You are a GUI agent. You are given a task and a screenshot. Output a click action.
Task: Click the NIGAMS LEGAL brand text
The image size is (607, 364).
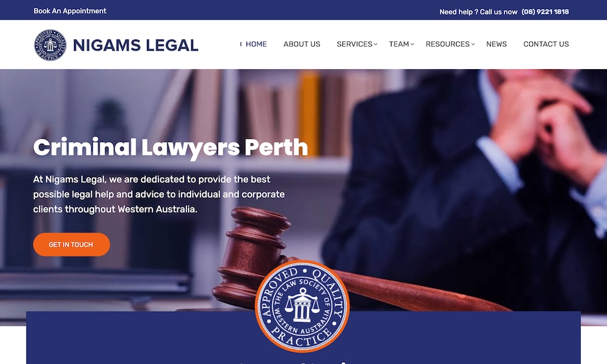[x=135, y=45]
